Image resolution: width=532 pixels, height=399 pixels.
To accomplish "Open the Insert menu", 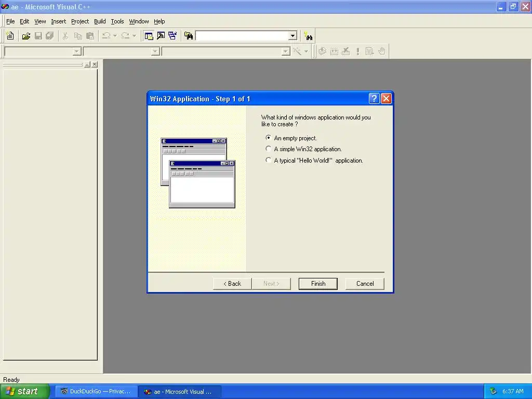I will (x=58, y=21).
